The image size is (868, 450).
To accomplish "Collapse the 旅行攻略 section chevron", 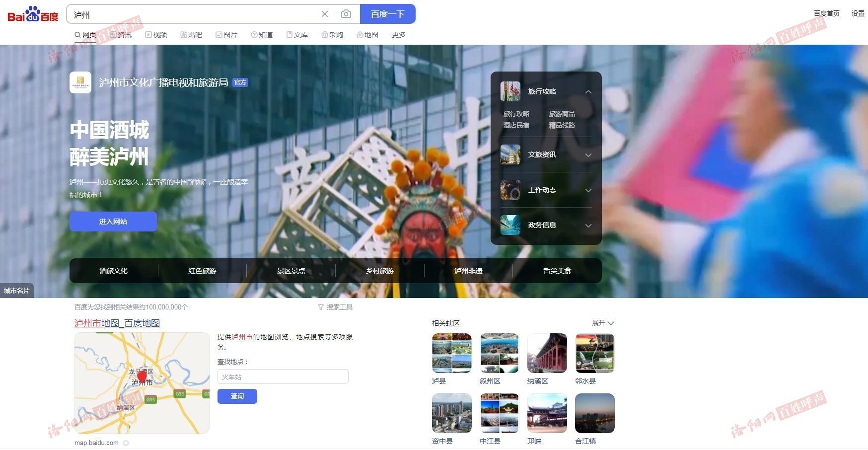I will (588, 92).
